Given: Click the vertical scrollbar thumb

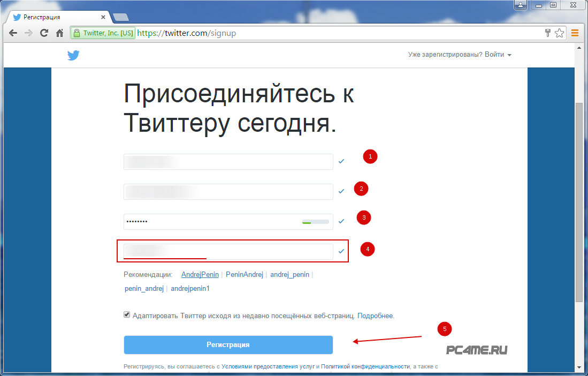Looking at the screenshot, I should click(579, 202).
